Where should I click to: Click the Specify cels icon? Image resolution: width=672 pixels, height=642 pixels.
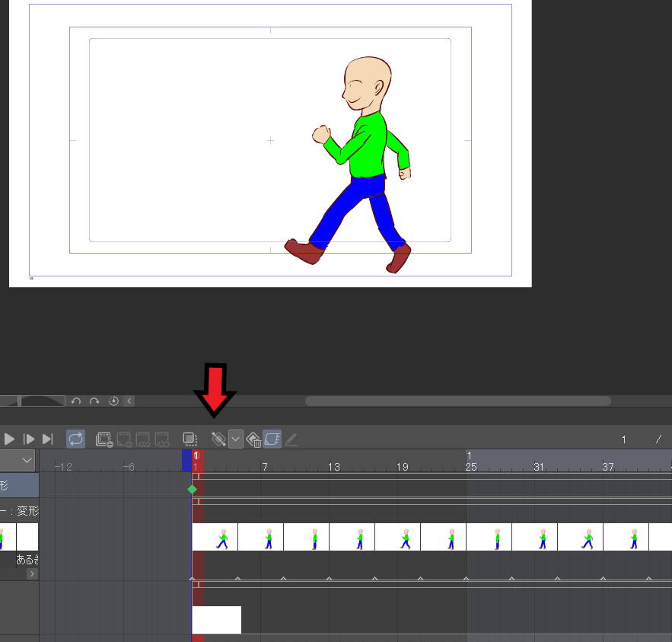point(124,439)
